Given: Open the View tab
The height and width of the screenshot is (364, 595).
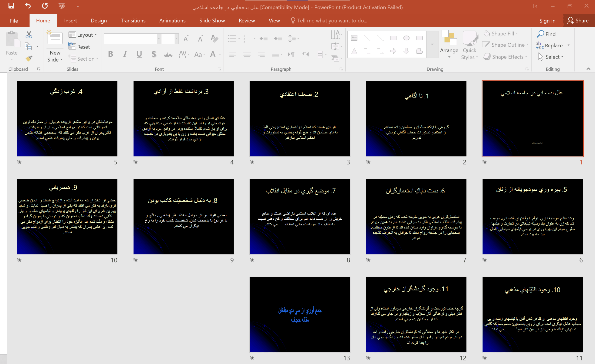Looking at the screenshot, I should (x=274, y=21).
